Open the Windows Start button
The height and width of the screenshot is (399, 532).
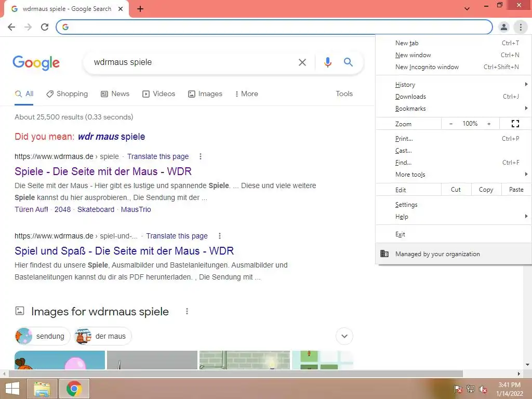tap(12, 389)
